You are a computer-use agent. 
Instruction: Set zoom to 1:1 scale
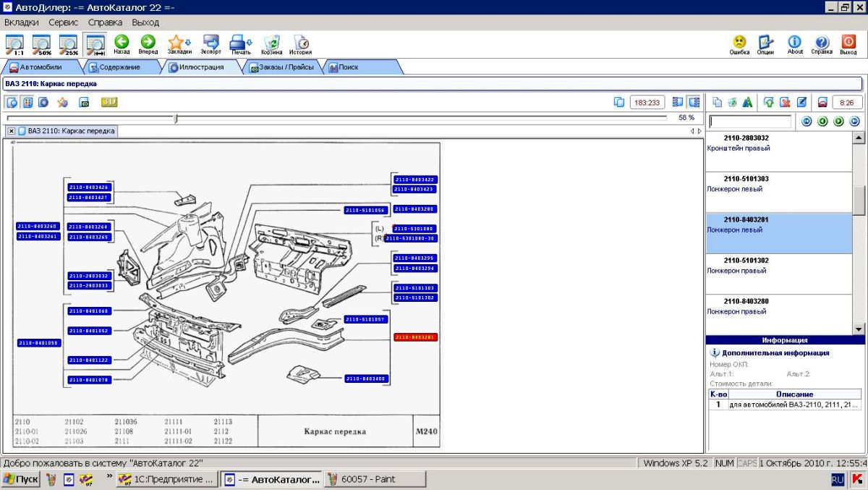[x=14, y=45]
